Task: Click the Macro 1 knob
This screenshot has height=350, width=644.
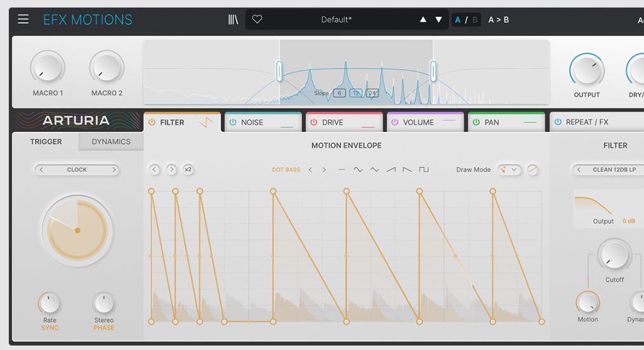Action: [x=48, y=67]
